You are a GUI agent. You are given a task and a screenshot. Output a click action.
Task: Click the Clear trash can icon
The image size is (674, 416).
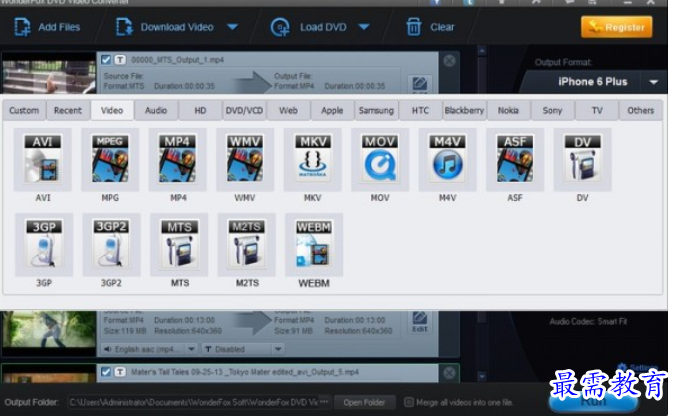point(414,27)
